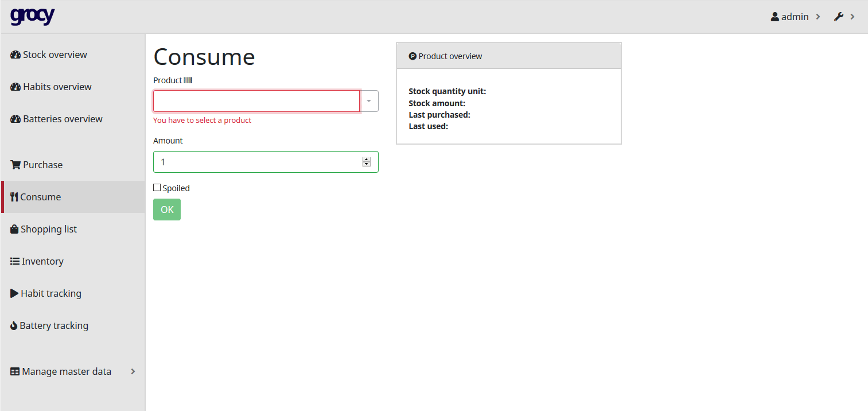Focus the Product input field
Screen dimensions: 868x411
[x=256, y=101]
